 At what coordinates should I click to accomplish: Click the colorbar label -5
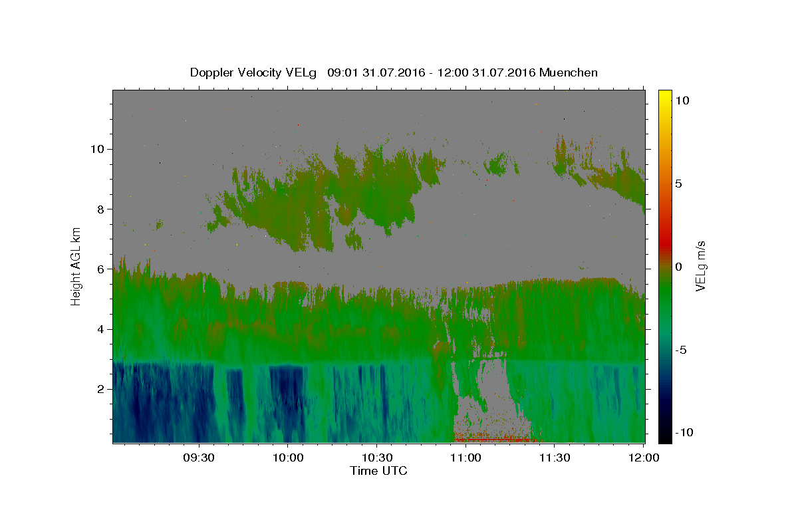tap(681, 350)
